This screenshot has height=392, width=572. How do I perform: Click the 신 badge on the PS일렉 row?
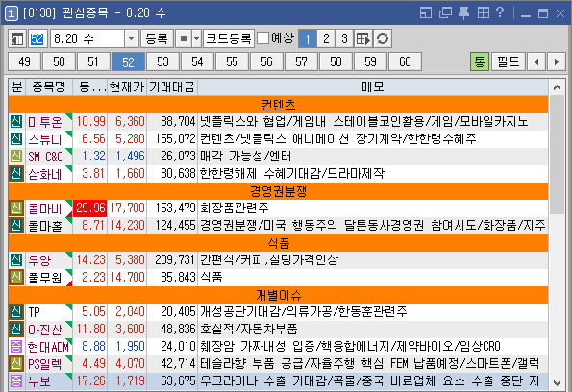pyautogui.click(x=16, y=363)
